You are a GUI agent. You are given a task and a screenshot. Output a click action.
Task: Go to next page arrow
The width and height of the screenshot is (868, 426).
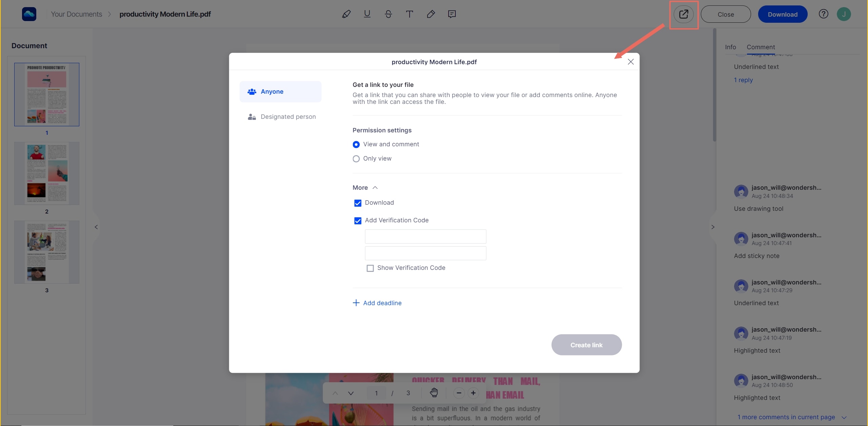point(351,393)
